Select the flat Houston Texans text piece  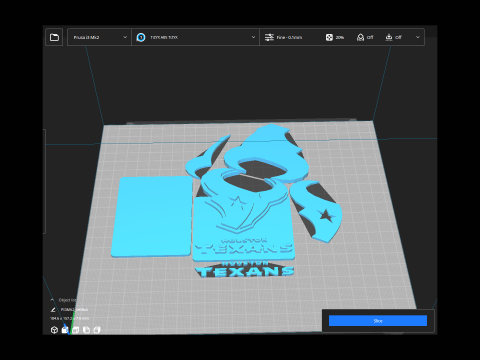(245, 269)
